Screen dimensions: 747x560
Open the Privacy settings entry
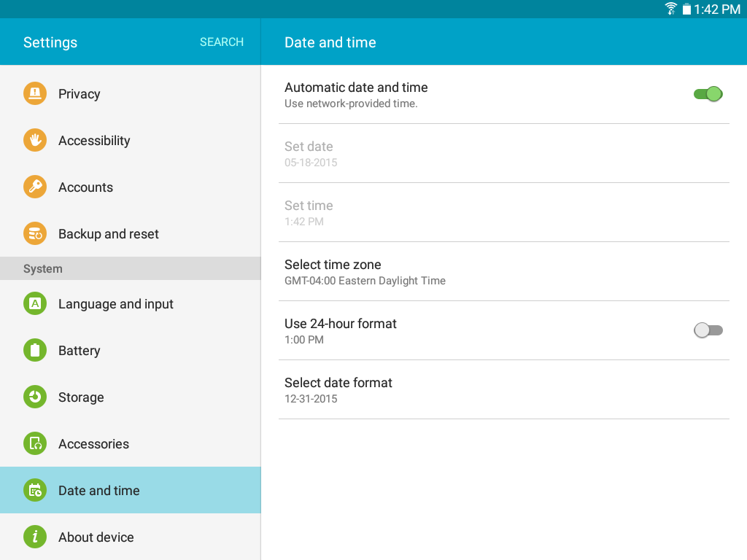pos(131,94)
